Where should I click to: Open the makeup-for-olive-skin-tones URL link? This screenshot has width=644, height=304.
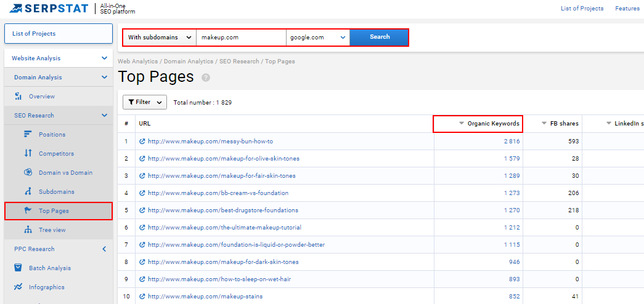(x=224, y=158)
